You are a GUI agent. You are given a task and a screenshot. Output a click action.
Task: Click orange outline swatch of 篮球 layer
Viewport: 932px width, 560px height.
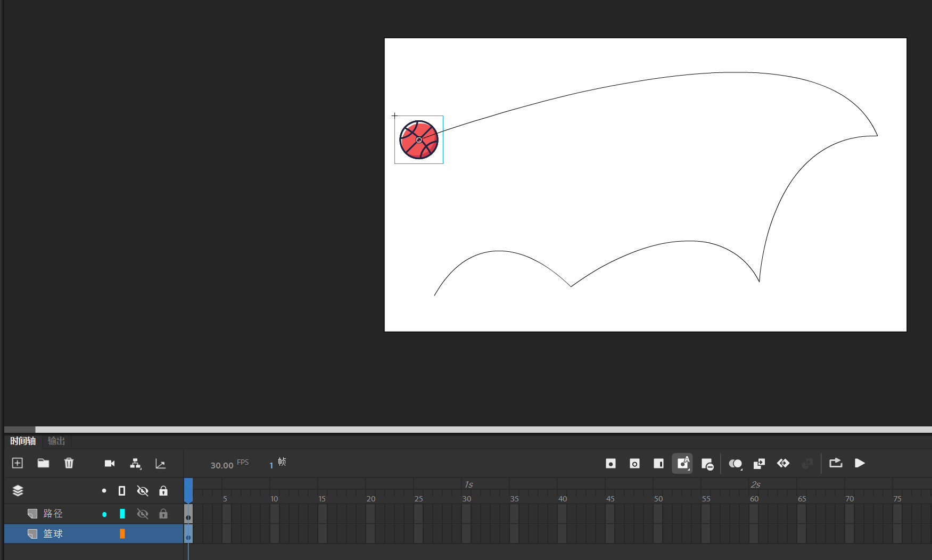pos(122,533)
